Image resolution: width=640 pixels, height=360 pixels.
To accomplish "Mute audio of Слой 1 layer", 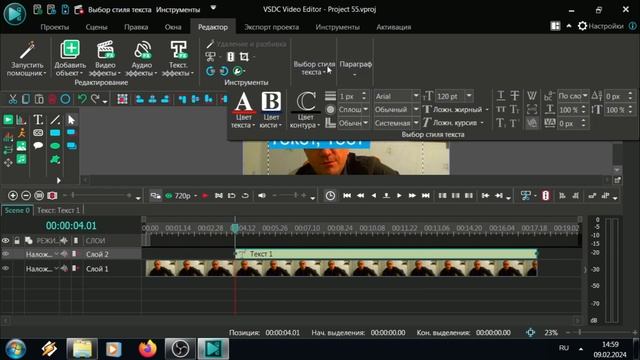I will tap(64, 269).
